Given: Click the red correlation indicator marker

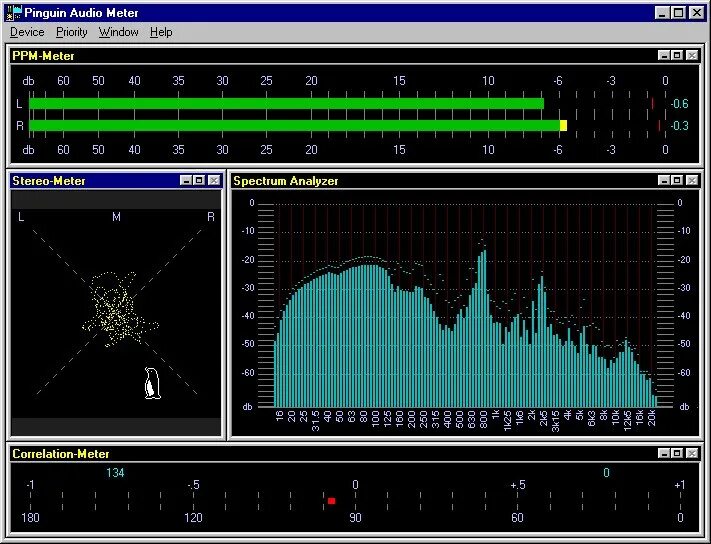Looking at the screenshot, I should pyautogui.click(x=331, y=501).
